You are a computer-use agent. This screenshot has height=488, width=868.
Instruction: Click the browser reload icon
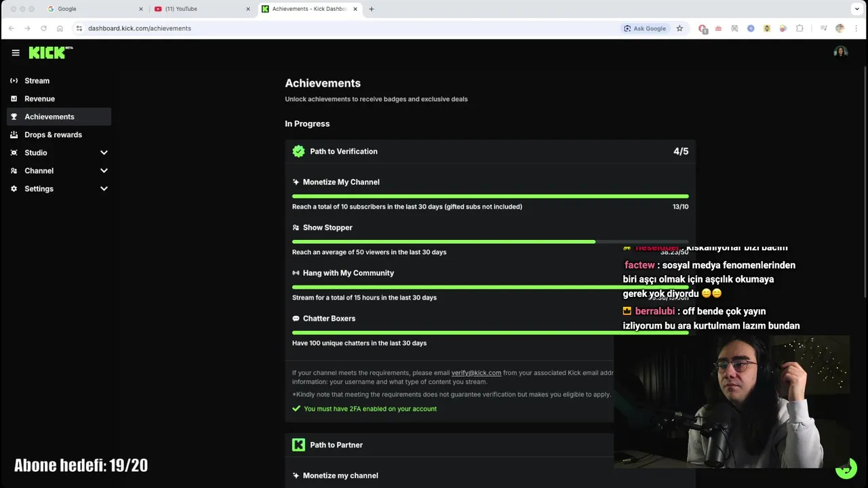pos(43,28)
